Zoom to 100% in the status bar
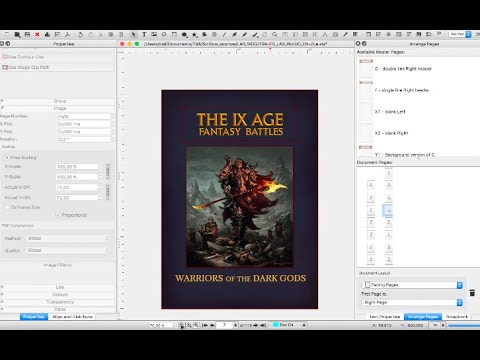480x360 pixels. point(189,325)
